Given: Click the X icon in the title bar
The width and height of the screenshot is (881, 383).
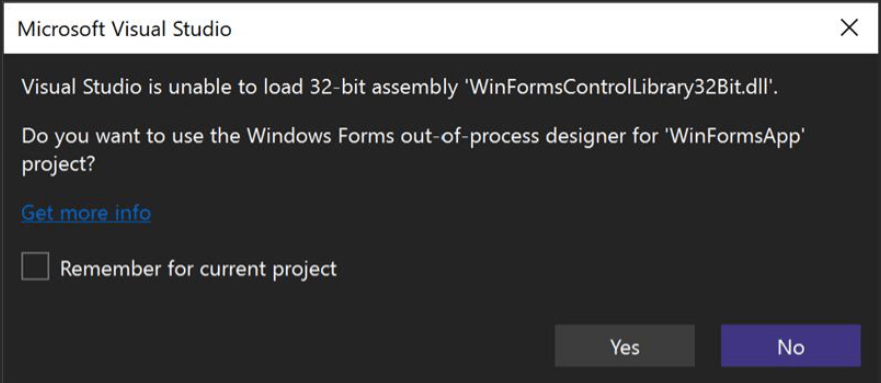Looking at the screenshot, I should coord(849,29).
